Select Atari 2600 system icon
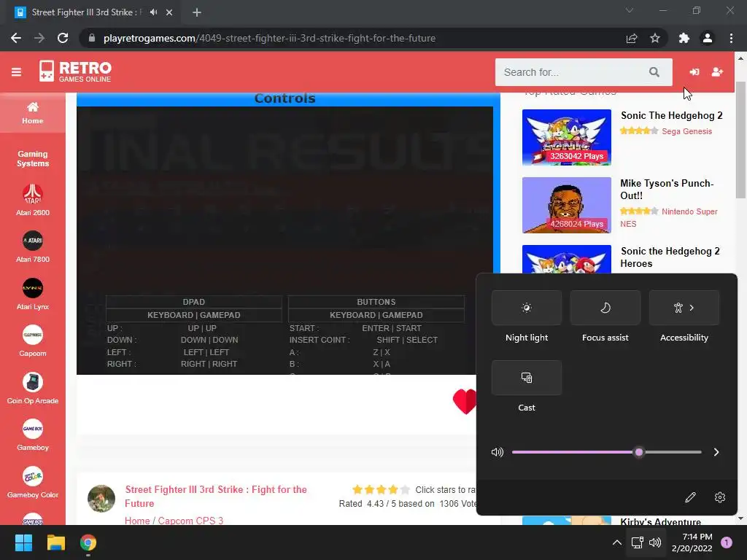The image size is (747, 560). [x=32, y=194]
